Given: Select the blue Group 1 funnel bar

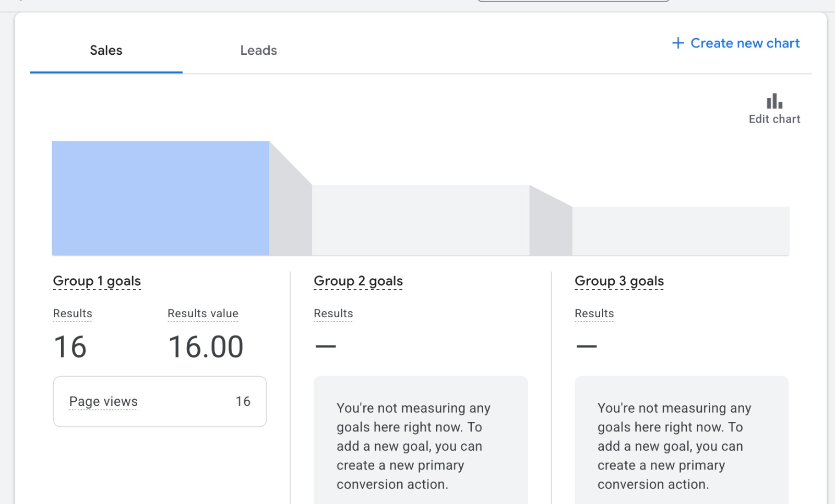Looking at the screenshot, I should click(161, 198).
